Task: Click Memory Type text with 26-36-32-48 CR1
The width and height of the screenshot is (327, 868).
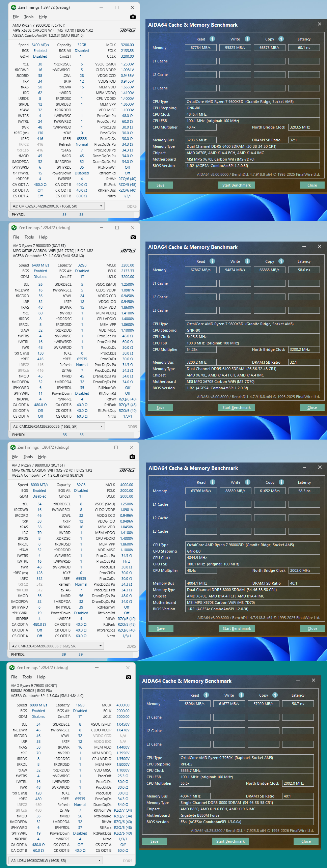Action: point(231,369)
